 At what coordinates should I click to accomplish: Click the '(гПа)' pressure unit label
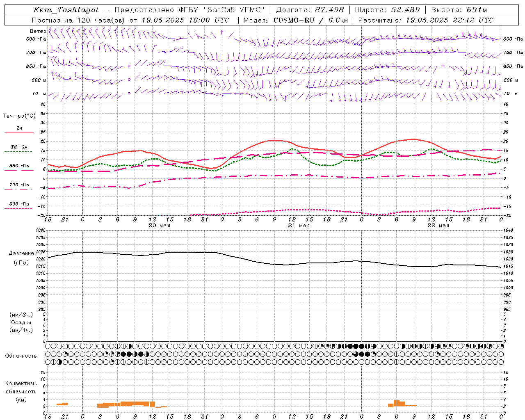pyautogui.click(x=21, y=262)
